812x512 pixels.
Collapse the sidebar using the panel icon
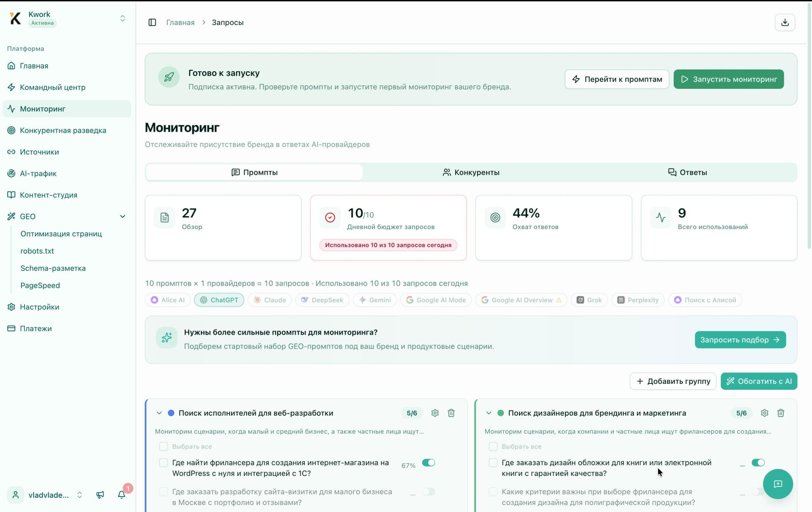coord(152,22)
